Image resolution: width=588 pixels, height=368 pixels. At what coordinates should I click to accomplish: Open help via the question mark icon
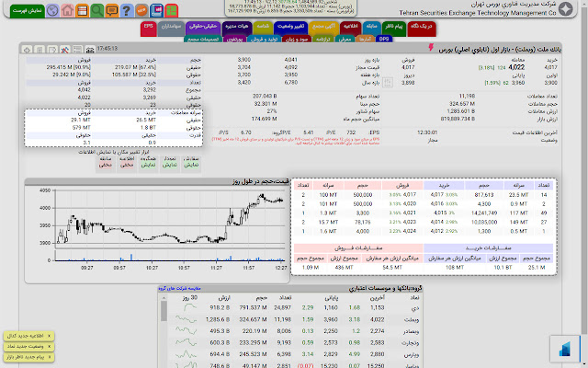127,10
